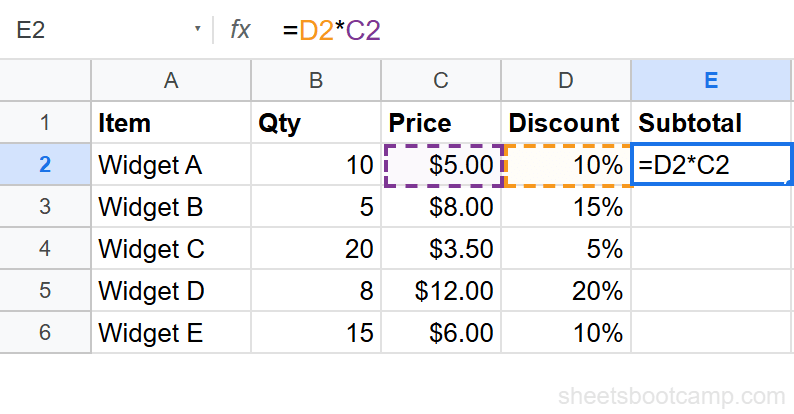Click the 10% discount cell for Widget E
794x414 pixels.
click(566, 333)
